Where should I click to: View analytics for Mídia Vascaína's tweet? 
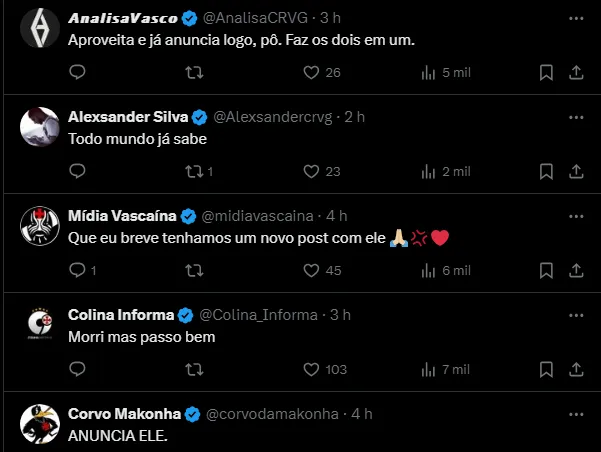point(429,270)
